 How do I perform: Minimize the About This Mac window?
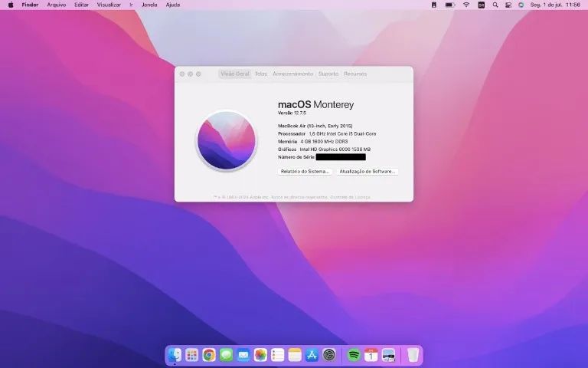(191, 74)
